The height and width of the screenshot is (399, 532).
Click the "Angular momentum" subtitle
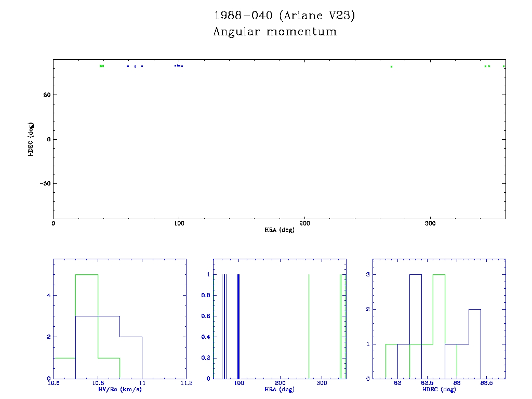(x=275, y=32)
